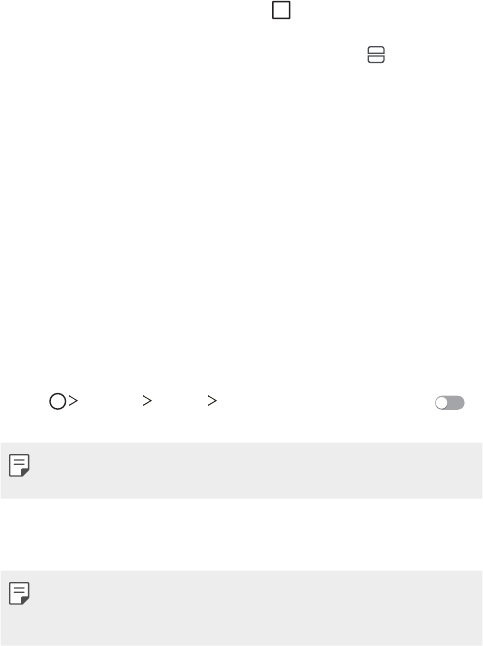Click the folded corner of the upper note icon
Screen dimensions: 483x646
25,473
